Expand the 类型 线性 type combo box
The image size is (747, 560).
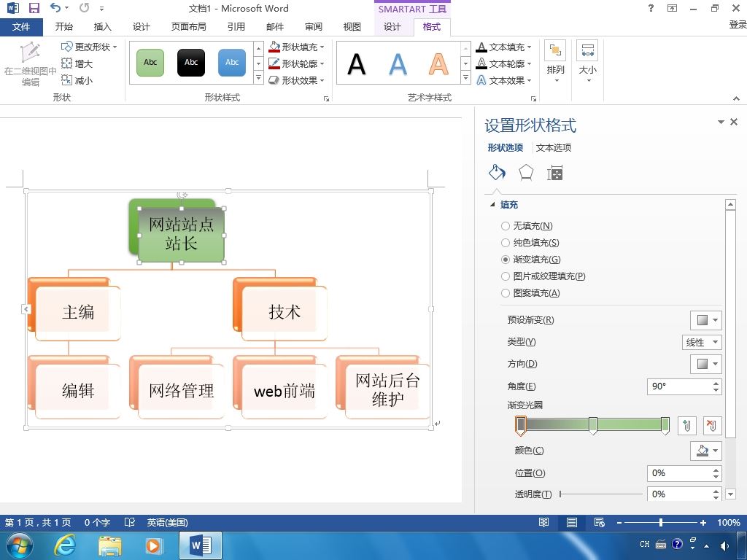(x=702, y=342)
